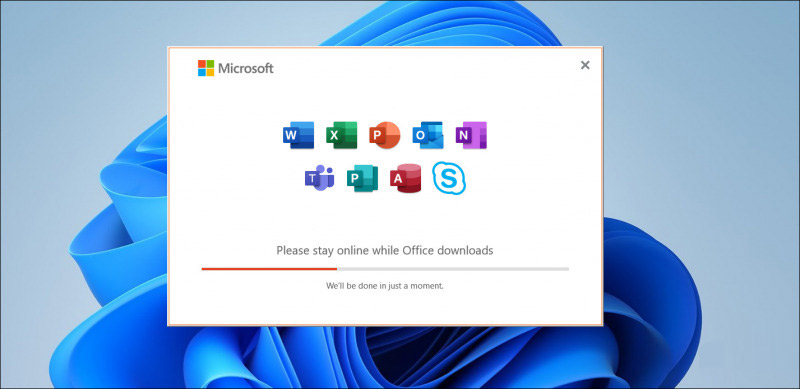Click the Word icon
Viewport: 800px width, 389px height.
tap(298, 135)
